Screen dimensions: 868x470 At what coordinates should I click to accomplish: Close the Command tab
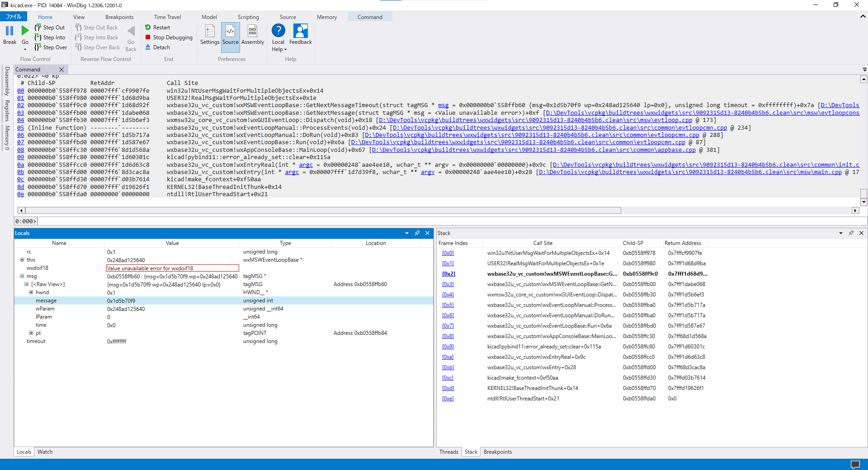coord(61,70)
